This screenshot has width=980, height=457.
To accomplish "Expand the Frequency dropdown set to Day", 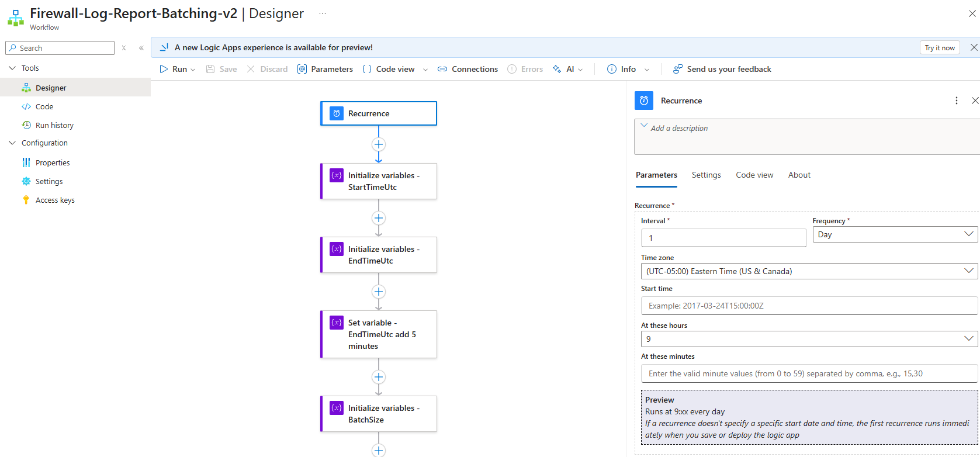I will (x=894, y=234).
